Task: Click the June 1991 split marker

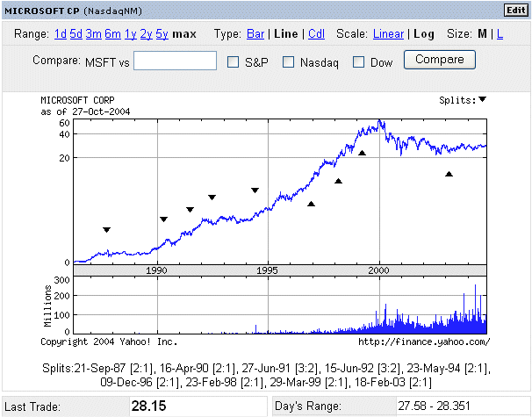Action: 190,209
